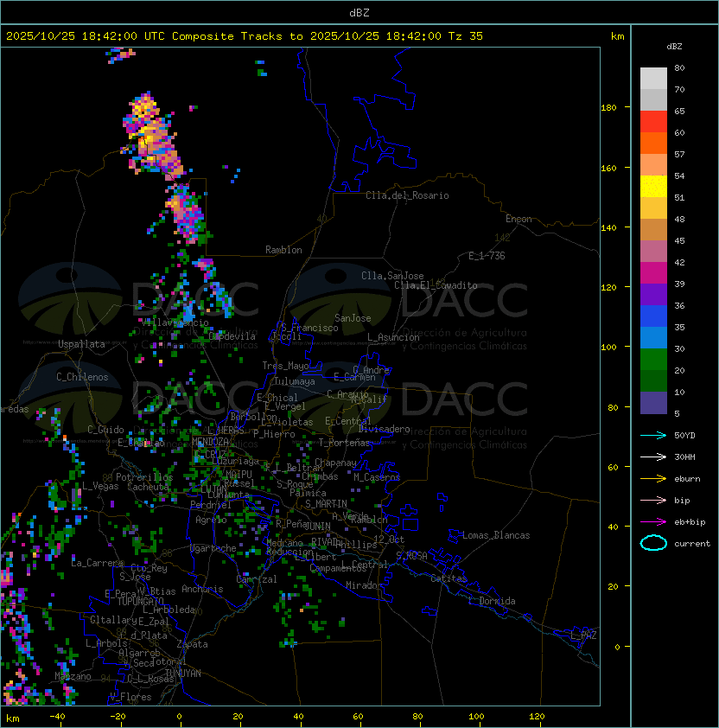719x728 pixels.
Task: Click the 'S_MARTIN' label
Action: coord(326,504)
